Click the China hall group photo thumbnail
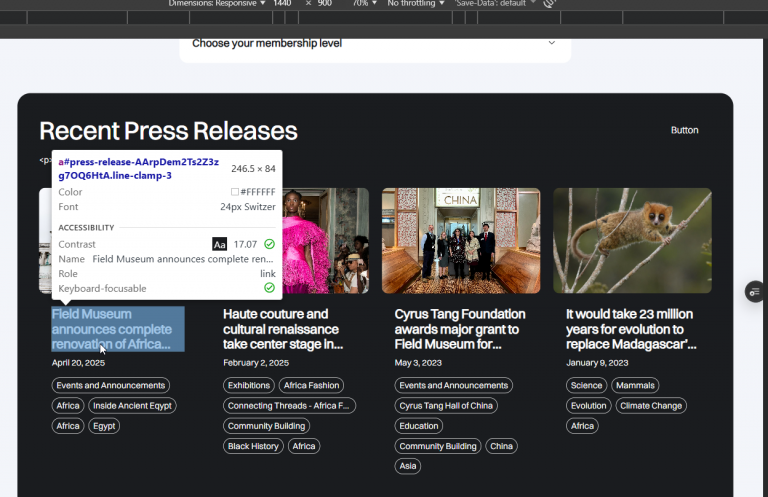Screen dimensions: 768x497 (x=461, y=240)
